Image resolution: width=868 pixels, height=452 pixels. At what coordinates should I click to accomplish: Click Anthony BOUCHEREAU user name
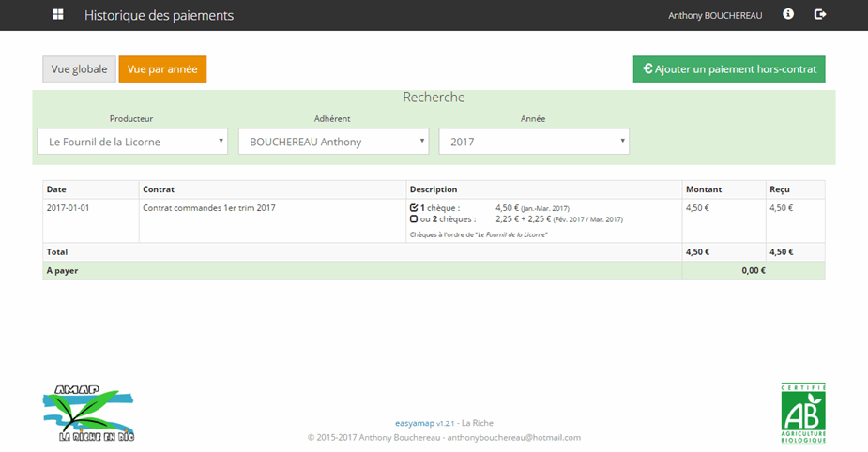point(715,15)
